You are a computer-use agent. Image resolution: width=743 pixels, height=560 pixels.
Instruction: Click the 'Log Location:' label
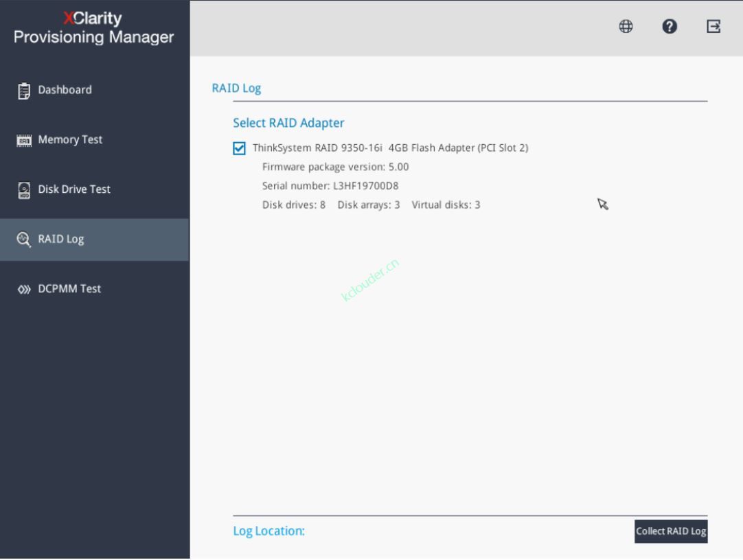tap(268, 531)
